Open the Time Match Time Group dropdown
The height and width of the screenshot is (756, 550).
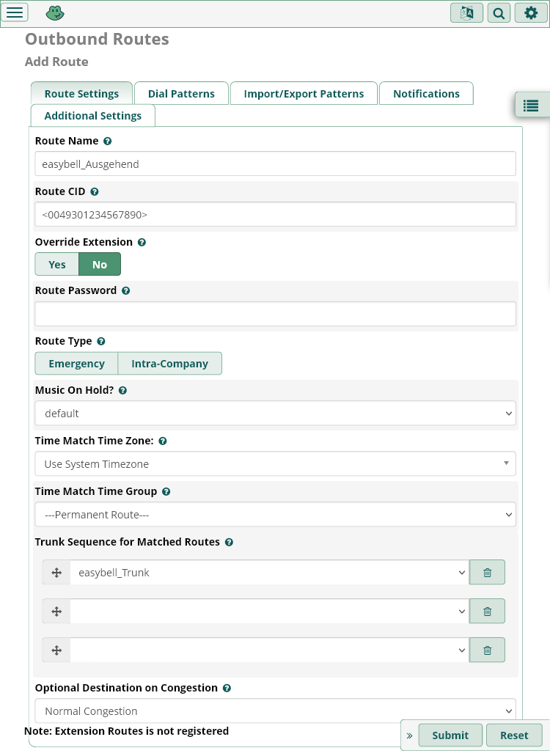[275, 515]
